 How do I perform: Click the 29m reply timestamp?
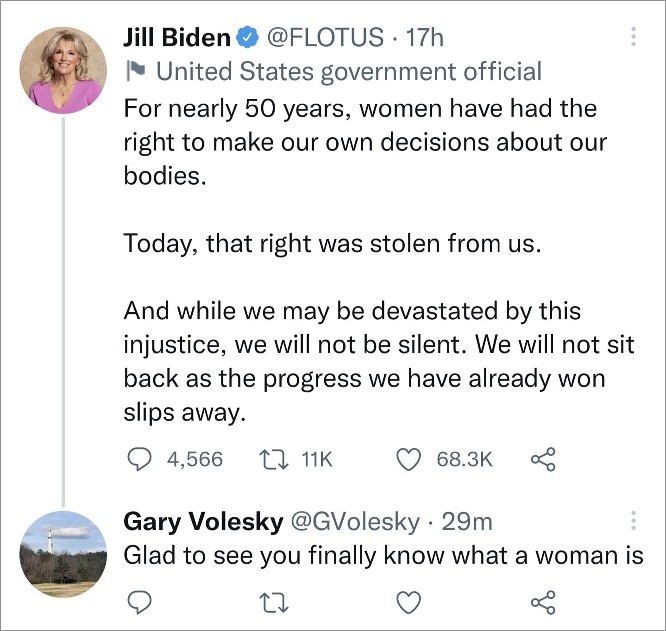click(467, 522)
